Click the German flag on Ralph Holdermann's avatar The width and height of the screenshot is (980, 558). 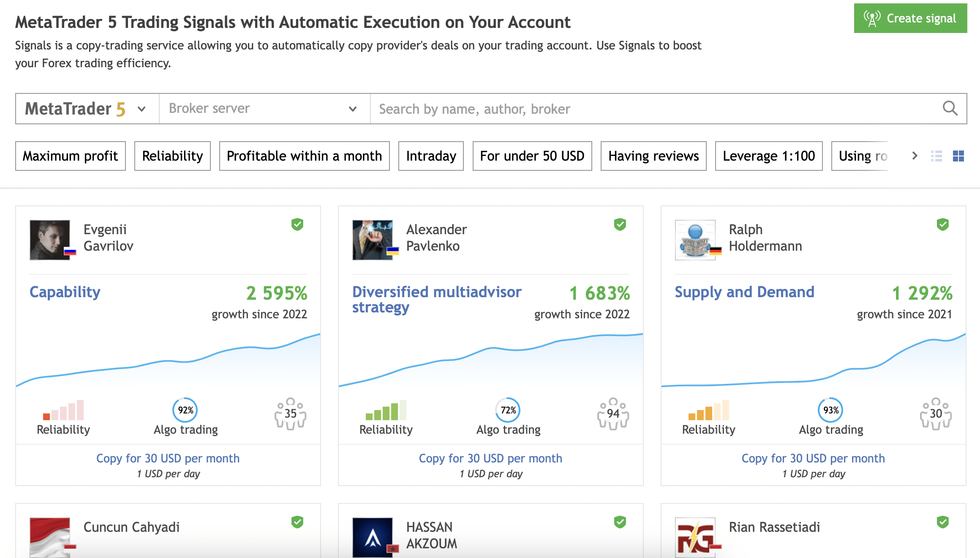(716, 251)
